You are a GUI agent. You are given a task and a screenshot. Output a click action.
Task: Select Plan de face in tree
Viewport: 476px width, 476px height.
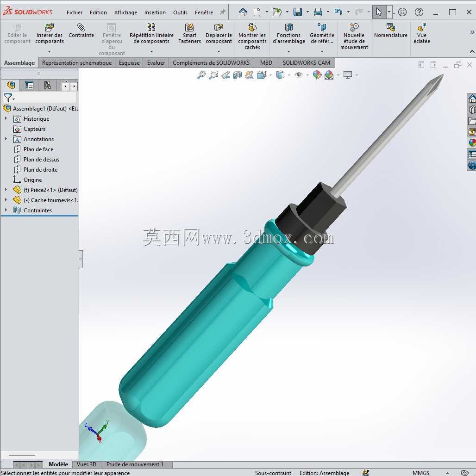point(38,149)
